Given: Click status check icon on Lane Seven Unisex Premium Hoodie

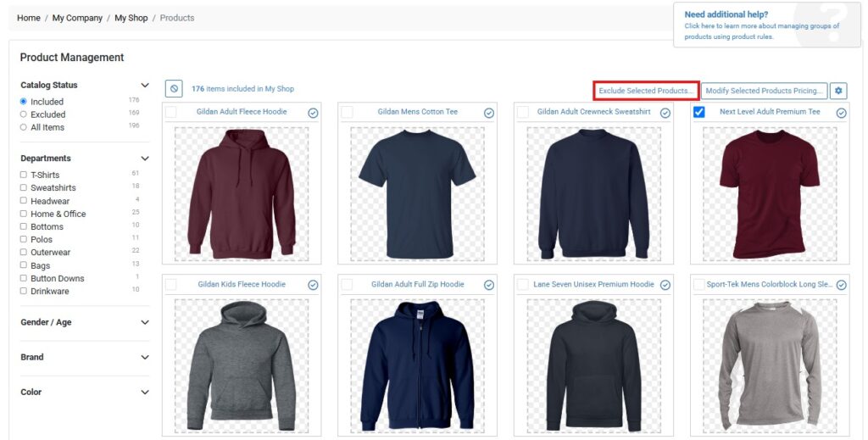Looking at the screenshot, I should click(665, 285).
